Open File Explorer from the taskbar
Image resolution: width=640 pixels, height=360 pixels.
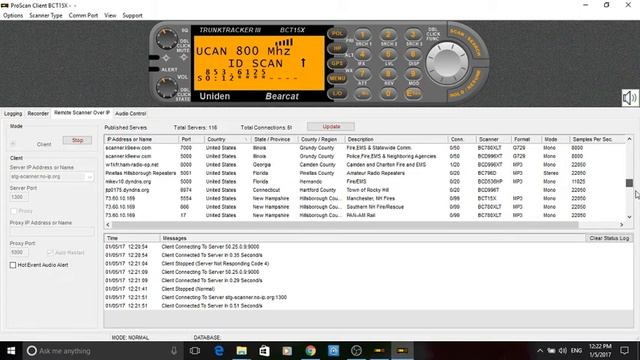[x=242, y=351]
